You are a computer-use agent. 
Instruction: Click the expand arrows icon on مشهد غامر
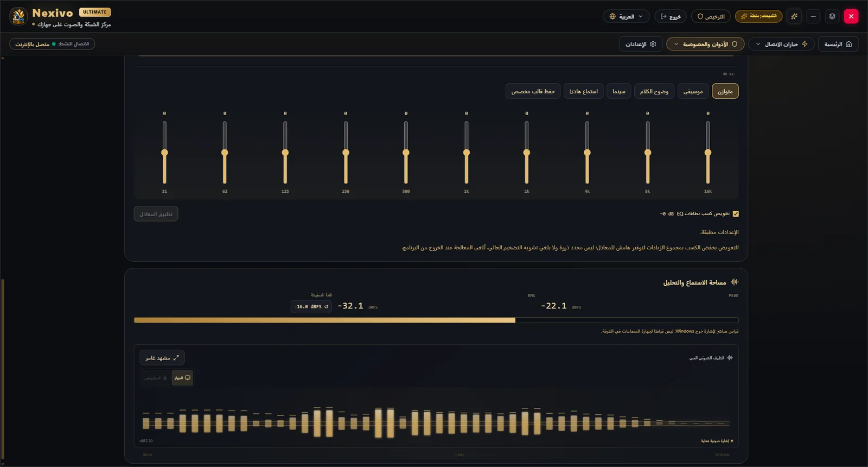[x=176, y=358]
